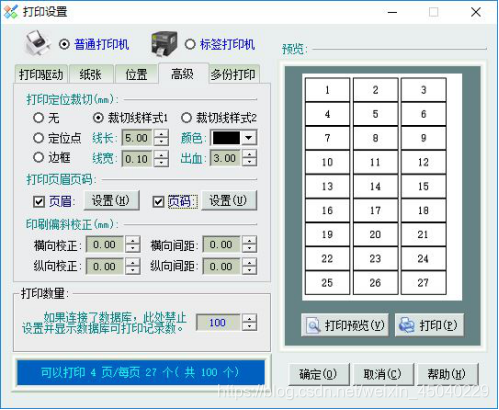
Task: Click the 页眉 设置(H) button
Action: (111, 200)
